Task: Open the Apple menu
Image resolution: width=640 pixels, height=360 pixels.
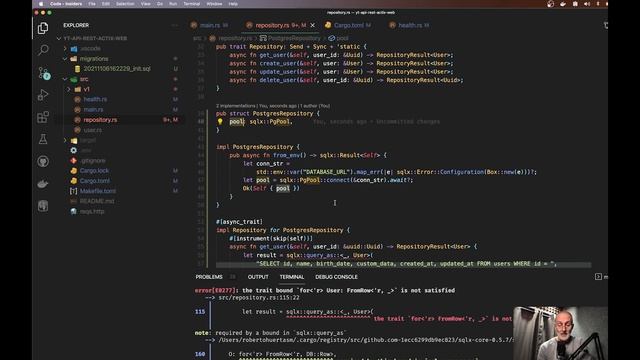Action: [x=41, y=4]
